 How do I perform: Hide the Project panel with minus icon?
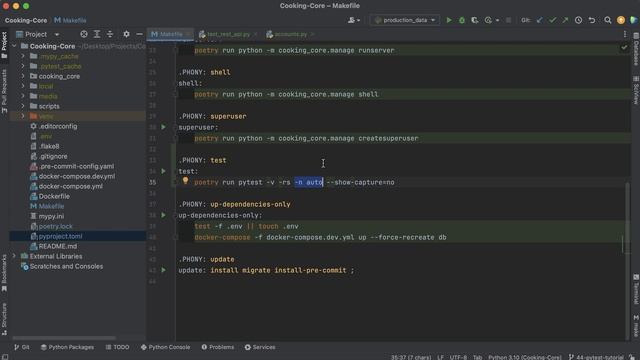tap(139, 34)
